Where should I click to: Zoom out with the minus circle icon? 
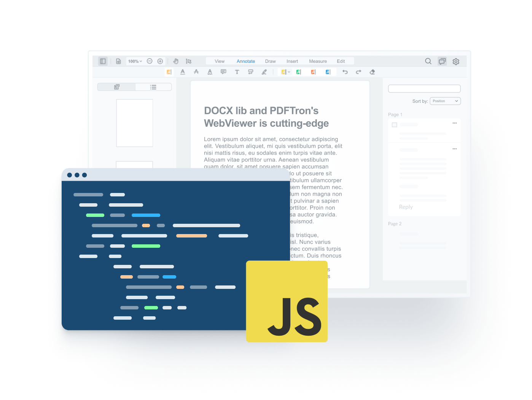coord(150,61)
